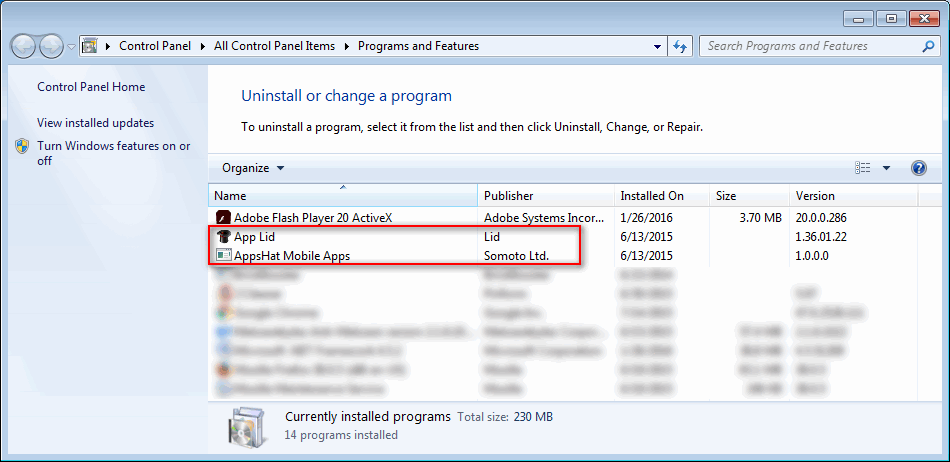Click the blue Help icon

coord(918,168)
